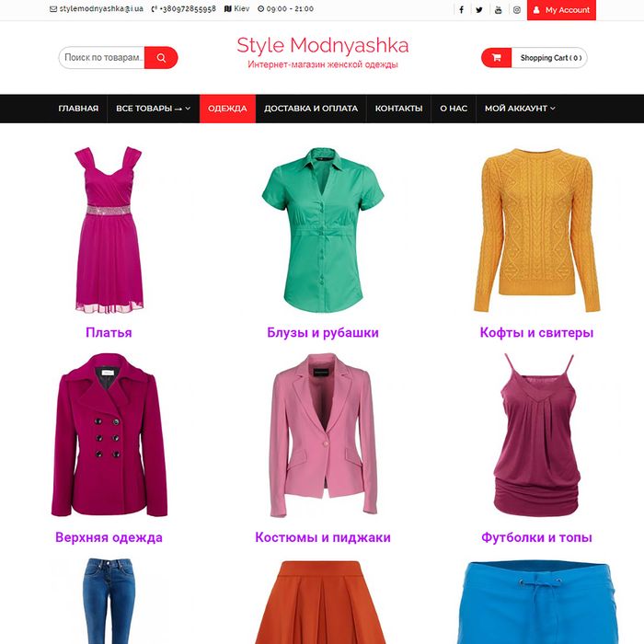Focus the Поиск по товарам search field

[102, 57]
